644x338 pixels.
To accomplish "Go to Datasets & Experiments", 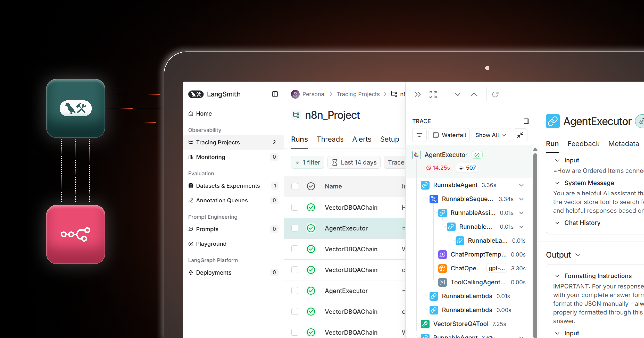I will click(233, 186).
